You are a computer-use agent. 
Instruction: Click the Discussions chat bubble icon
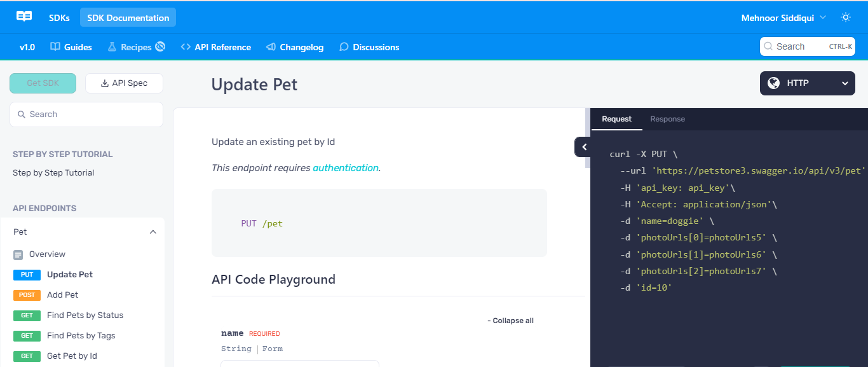[344, 47]
